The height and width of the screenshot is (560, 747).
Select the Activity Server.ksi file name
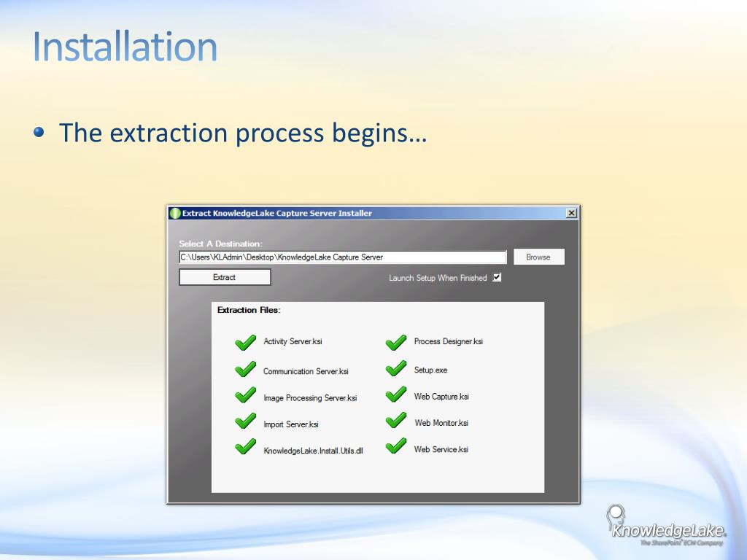pyautogui.click(x=293, y=341)
